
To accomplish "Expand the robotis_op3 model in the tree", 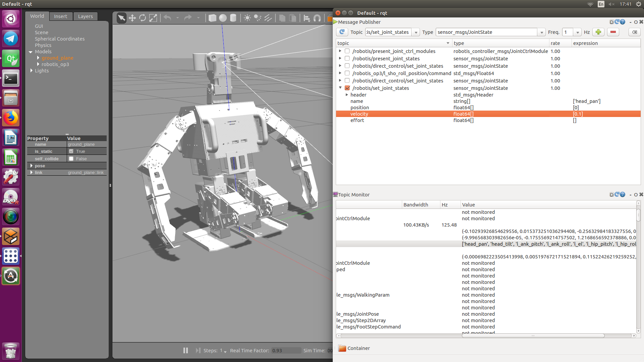I will tap(38, 64).
